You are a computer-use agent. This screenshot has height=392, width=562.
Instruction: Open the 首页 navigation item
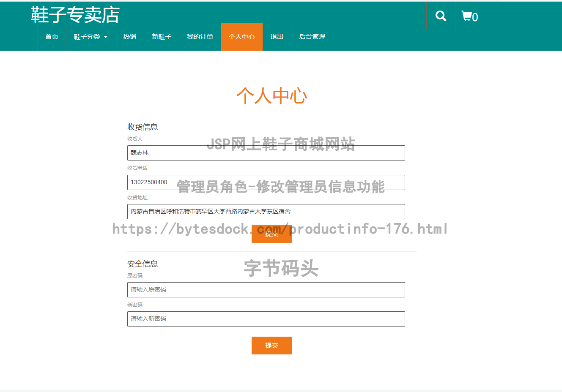coord(52,37)
